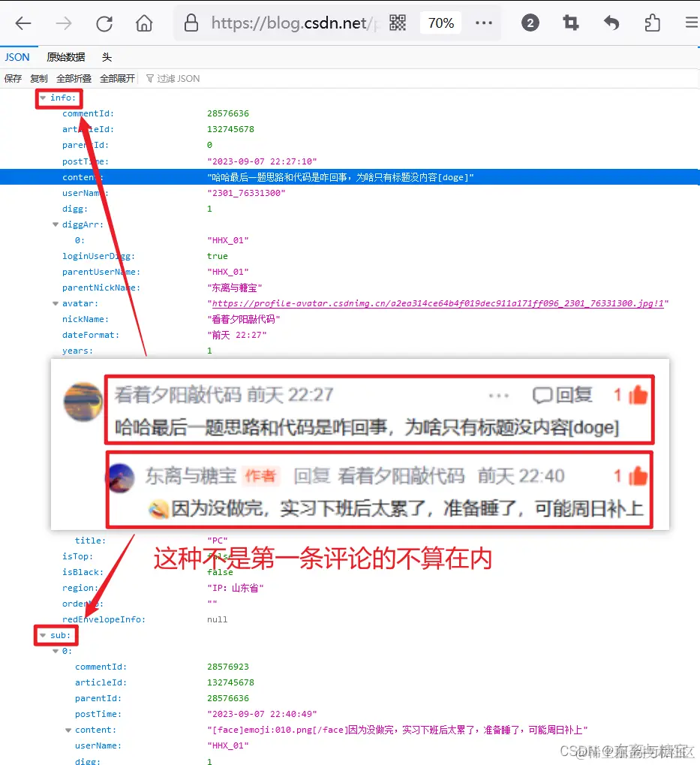
Task: Expand all JSON nodes via 全部展开
Action: point(109,78)
